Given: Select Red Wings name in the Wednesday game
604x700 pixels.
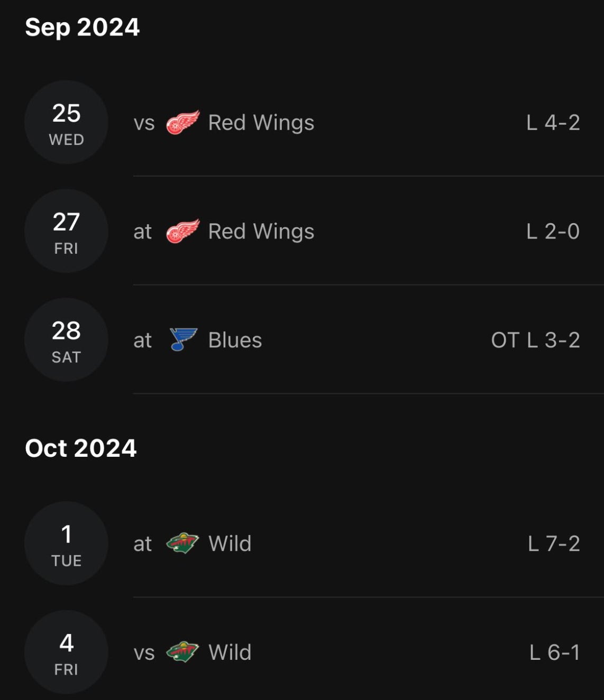Looking at the screenshot, I should [261, 123].
